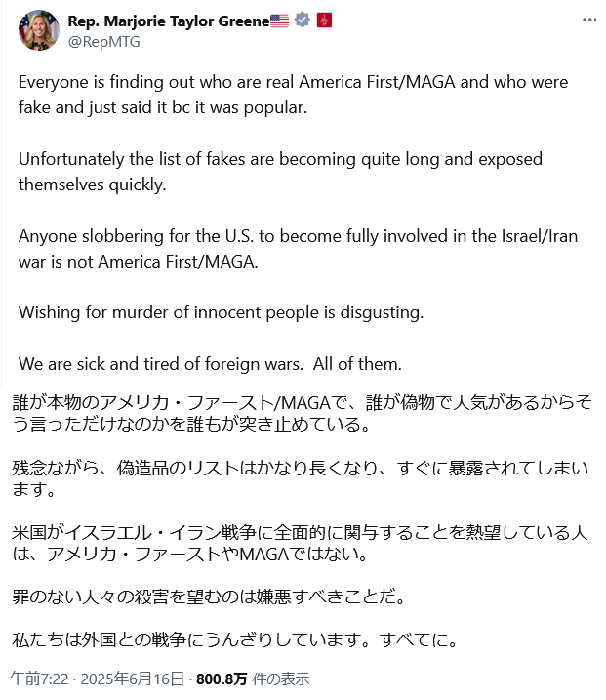Image resolution: width=606 pixels, height=700 pixels.
Task: Click the paragraph starting 'Everyone is finding out'
Action: [x=293, y=95]
